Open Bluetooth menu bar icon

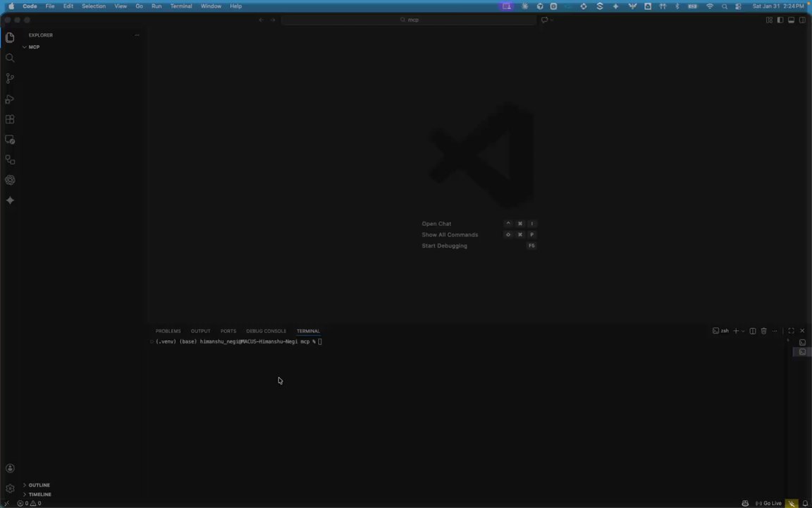click(677, 6)
